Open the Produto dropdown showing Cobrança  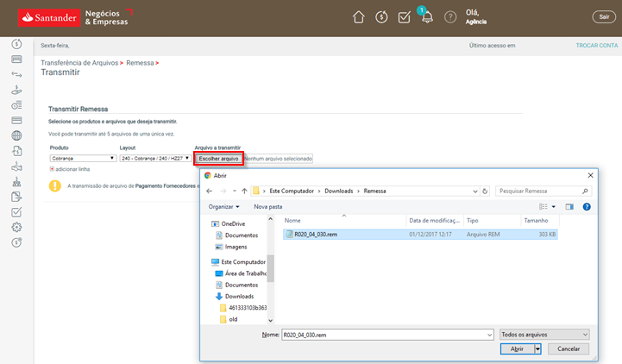83,159
